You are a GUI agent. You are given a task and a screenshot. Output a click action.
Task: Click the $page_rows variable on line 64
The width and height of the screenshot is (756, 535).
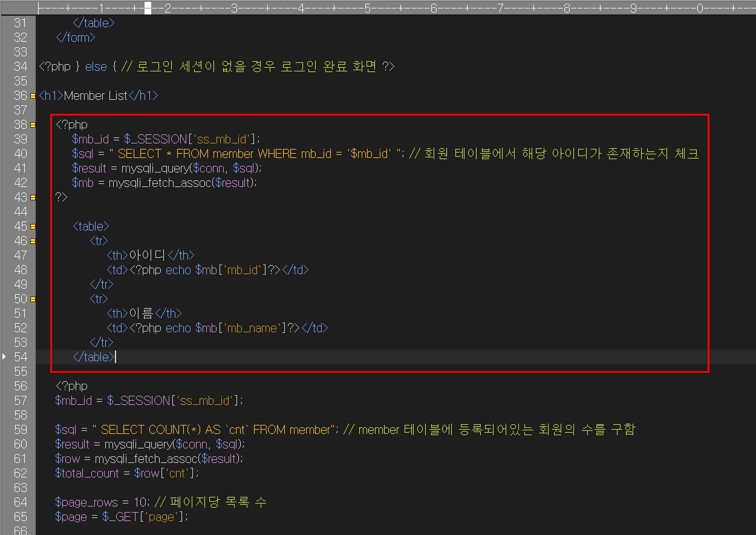86,502
